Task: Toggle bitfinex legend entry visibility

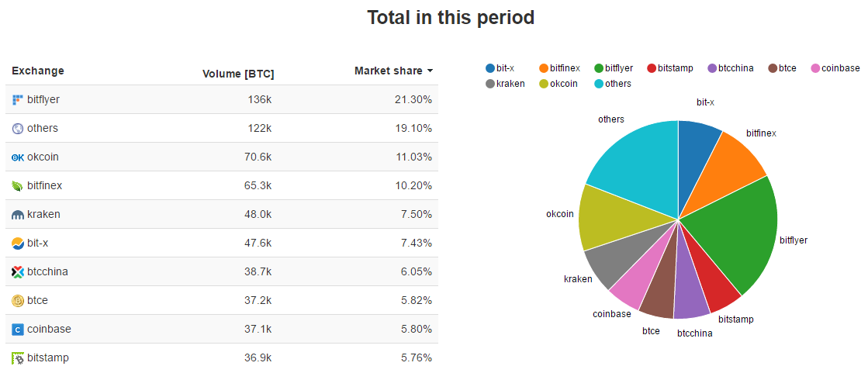Action: point(559,68)
